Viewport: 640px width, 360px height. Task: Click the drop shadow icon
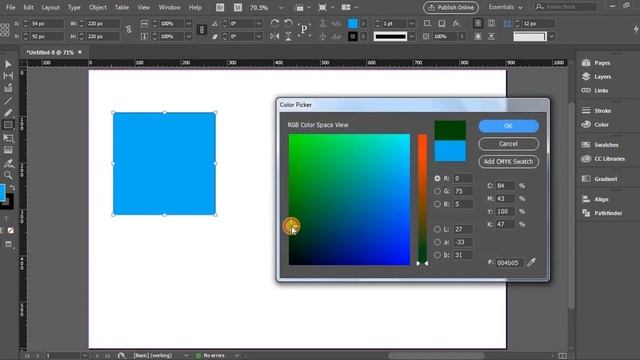(442, 24)
